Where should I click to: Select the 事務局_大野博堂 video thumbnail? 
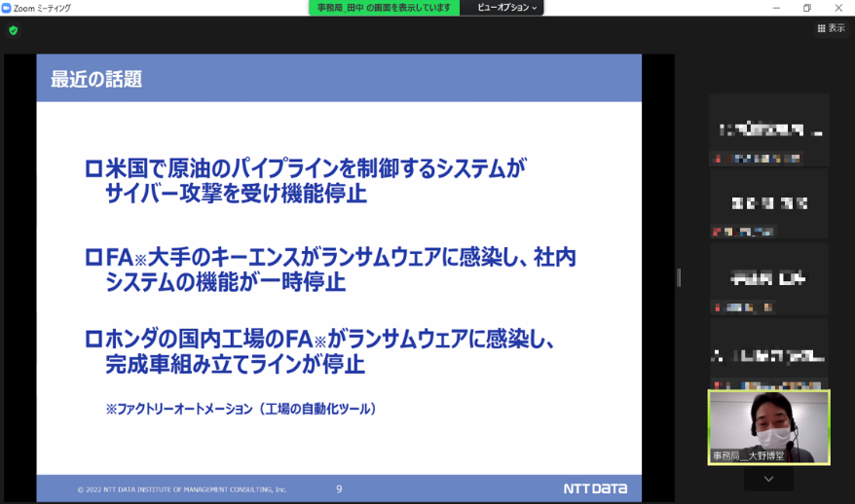(x=768, y=428)
